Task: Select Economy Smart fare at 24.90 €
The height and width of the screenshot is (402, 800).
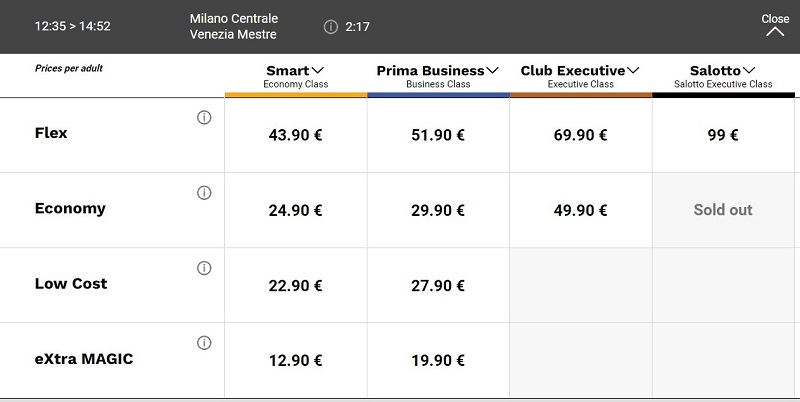Action: (295, 210)
